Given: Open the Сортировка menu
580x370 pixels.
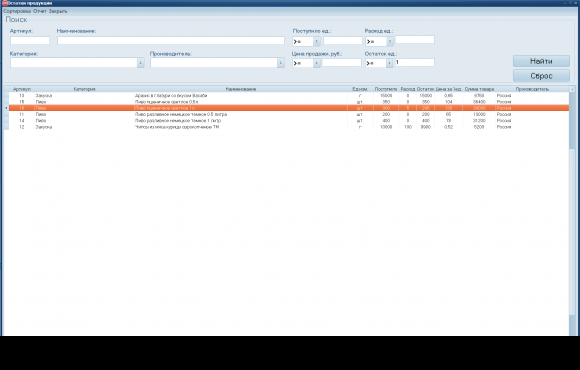Looking at the screenshot, I should [17, 11].
